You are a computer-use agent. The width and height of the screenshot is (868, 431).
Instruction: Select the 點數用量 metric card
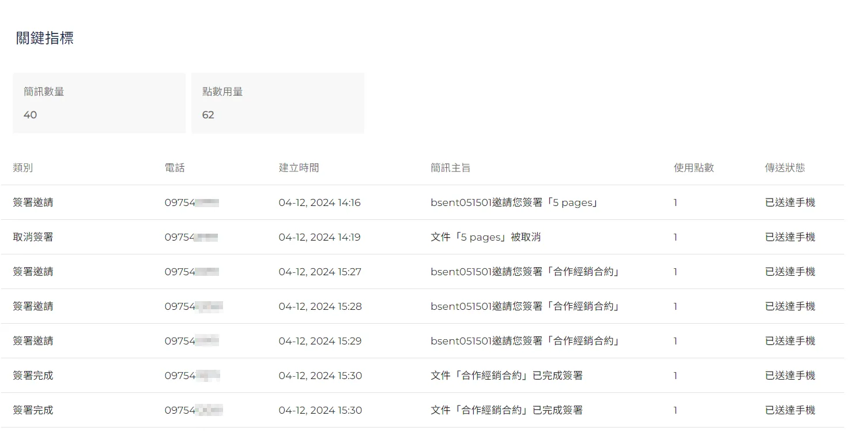tap(277, 103)
